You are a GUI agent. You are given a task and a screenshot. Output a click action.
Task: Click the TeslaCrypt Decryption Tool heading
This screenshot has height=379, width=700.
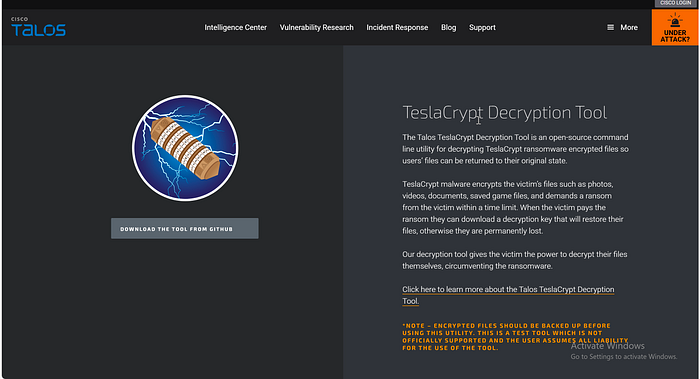504,113
